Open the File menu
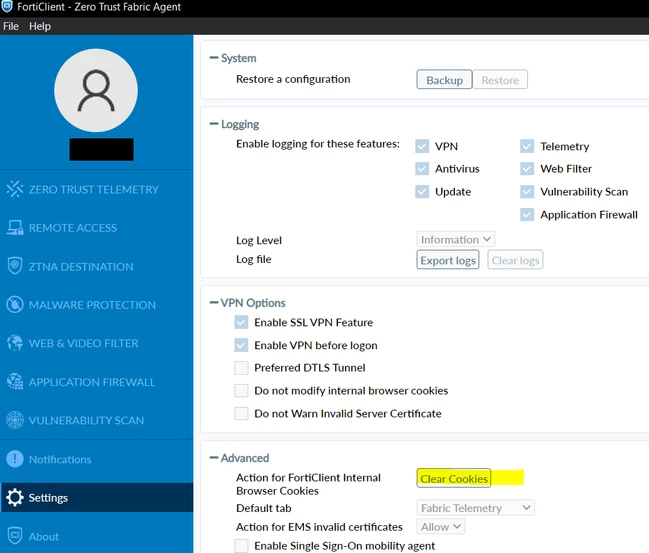The width and height of the screenshot is (649, 553). pyautogui.click(x=11, y=26)
